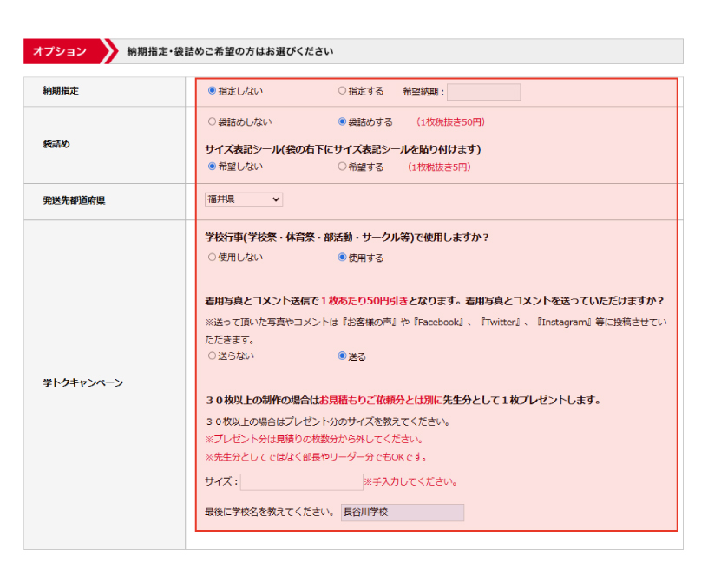Select the 送らない photo and comment option
Screen dimensions: 708x588
click(x=212, y=356)
